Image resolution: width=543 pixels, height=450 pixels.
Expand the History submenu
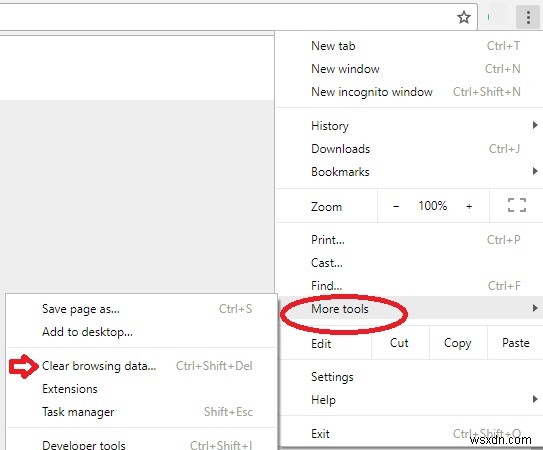(x=410, y=125)
